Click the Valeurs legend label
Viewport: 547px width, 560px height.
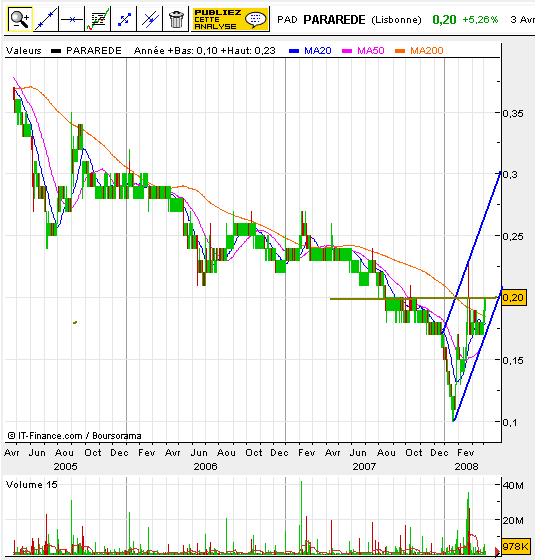coord(24,51)
